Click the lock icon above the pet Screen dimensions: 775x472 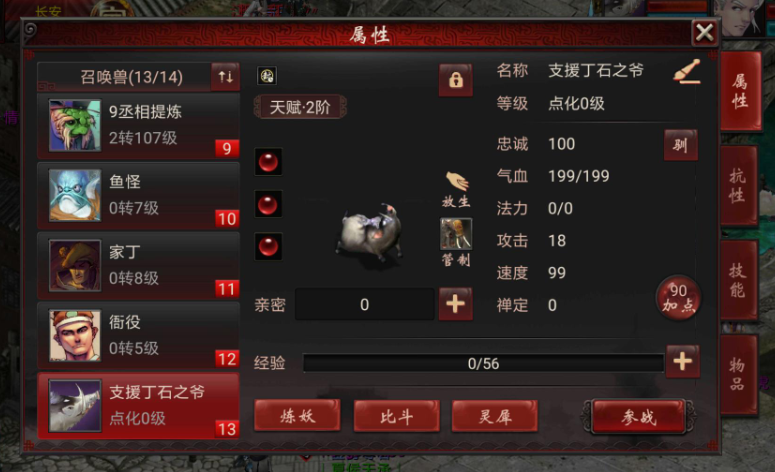(455, 80)
